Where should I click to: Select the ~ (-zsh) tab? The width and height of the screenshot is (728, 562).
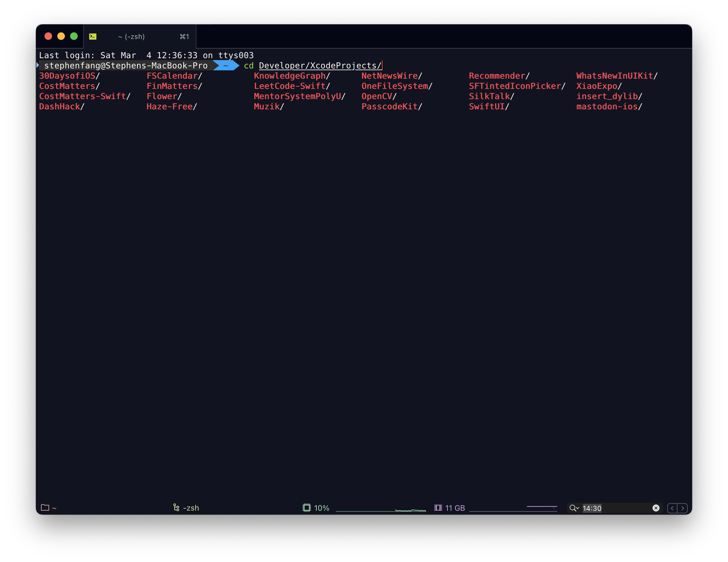click(x=140, y=36)
